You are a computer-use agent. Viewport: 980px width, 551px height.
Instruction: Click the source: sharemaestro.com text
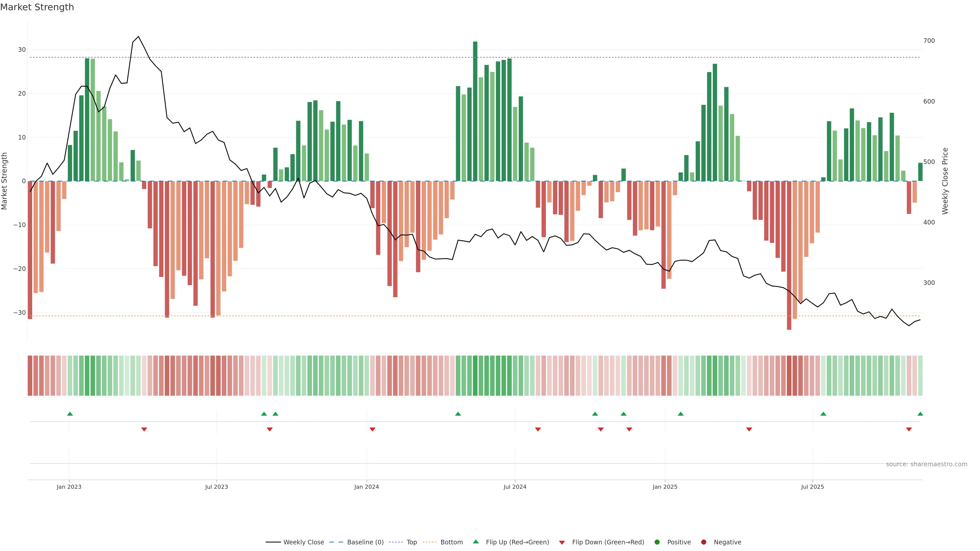click(926, 464)
